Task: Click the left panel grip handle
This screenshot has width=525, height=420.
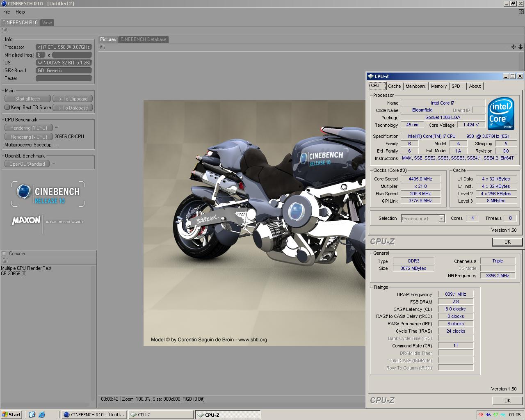Action: point(5,30)
